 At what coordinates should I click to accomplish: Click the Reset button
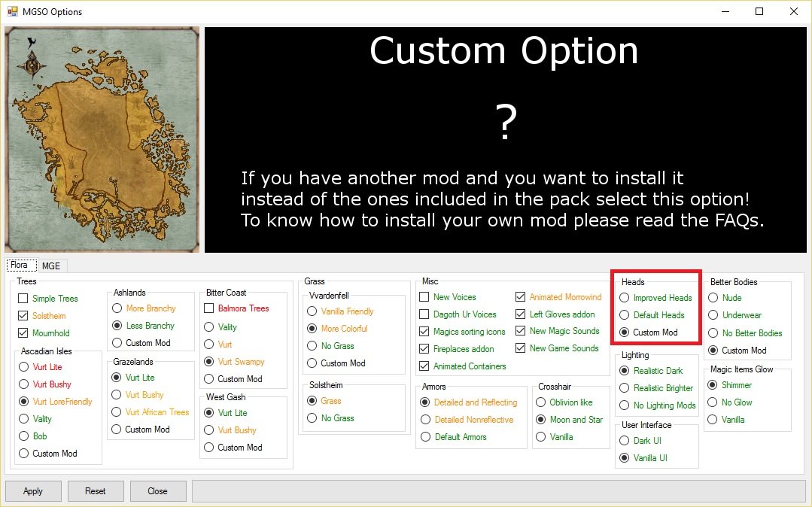point(96,491)
